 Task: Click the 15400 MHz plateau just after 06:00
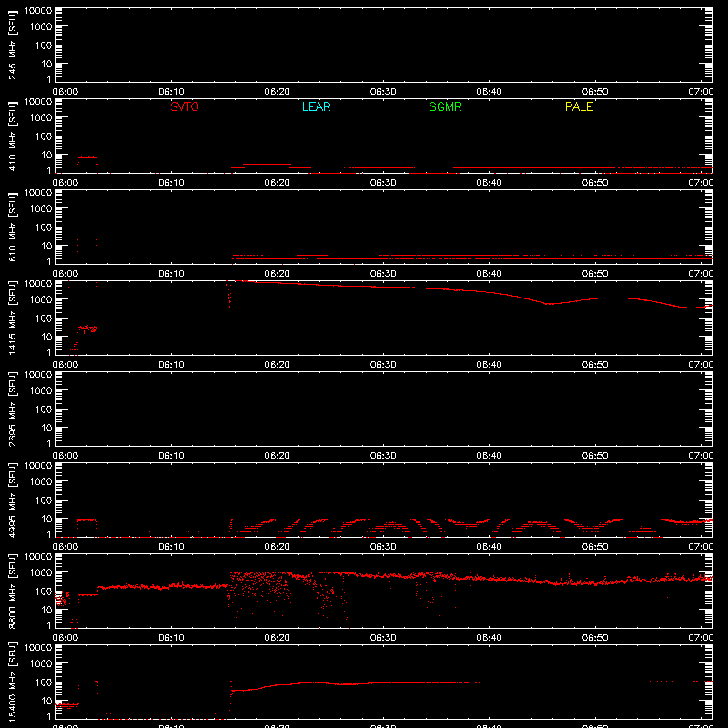(x=88, y=682)
